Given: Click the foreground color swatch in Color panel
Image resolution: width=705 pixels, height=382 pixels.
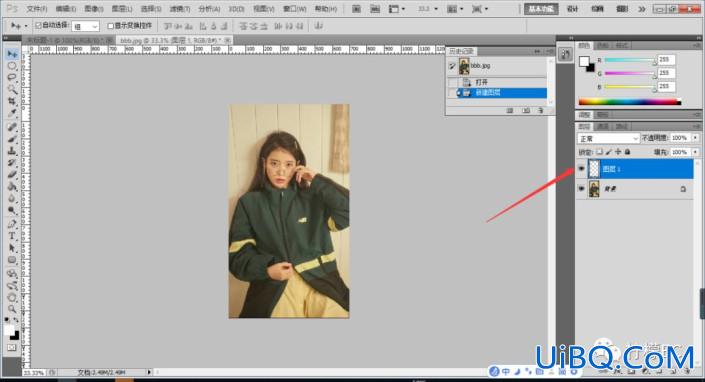Looking at the screenshot, I should pyautogui.click(x=584, y=62).
